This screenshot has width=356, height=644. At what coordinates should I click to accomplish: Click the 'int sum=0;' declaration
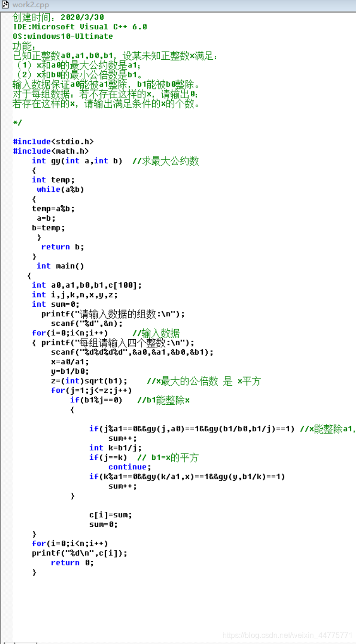(56, 304)
